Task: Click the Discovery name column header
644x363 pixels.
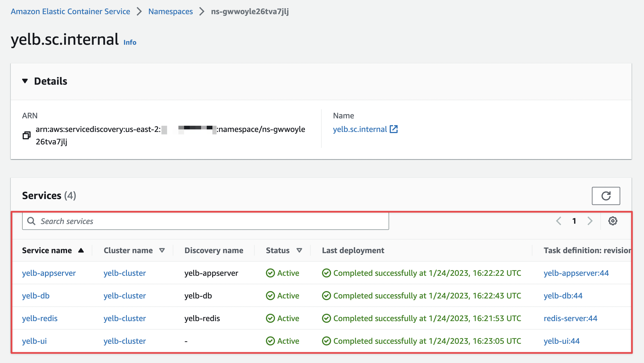Action: (x=214, y=250)
